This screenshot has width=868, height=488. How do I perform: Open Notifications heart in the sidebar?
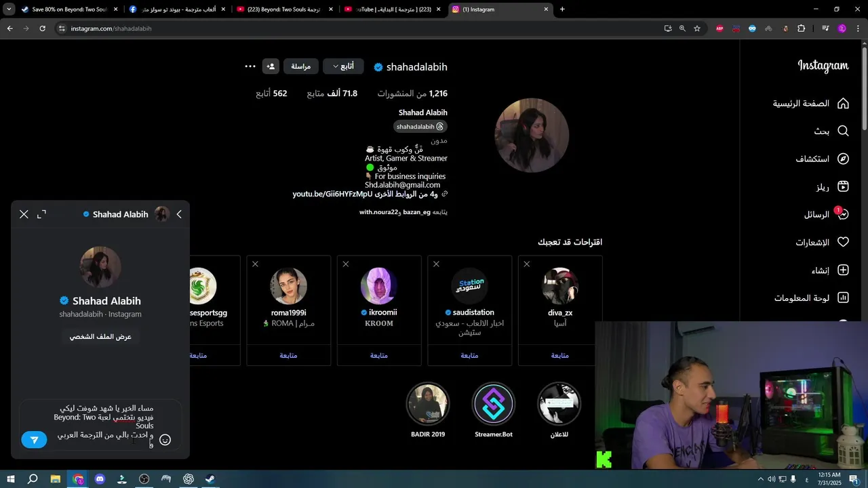click(x=823, y=242)
